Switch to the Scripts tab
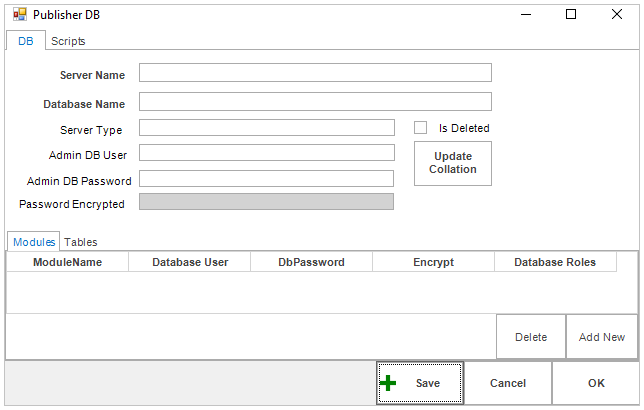Image resolution: width=644 pixels, height=410 pixels. (68, 41)
